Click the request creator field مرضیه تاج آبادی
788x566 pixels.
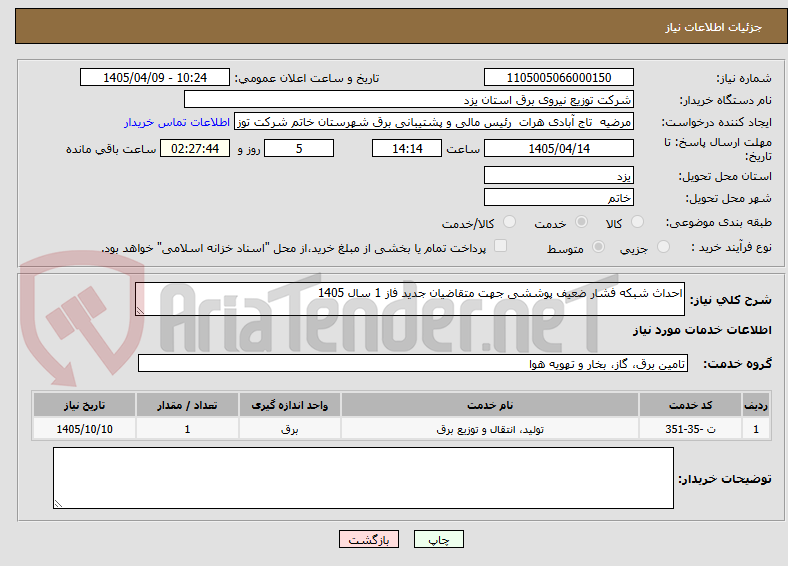click(434, 122)
